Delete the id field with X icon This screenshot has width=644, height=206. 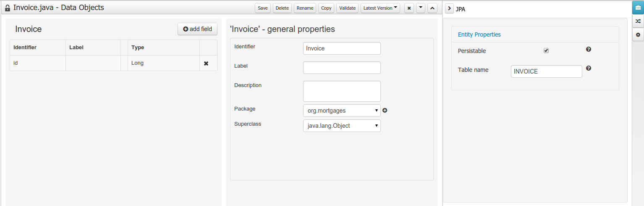point(206,63)
